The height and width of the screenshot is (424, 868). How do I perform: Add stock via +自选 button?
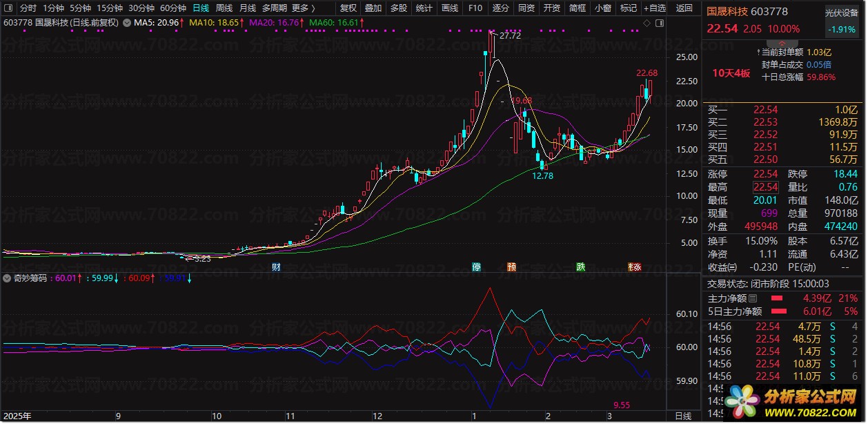(655, 8)
